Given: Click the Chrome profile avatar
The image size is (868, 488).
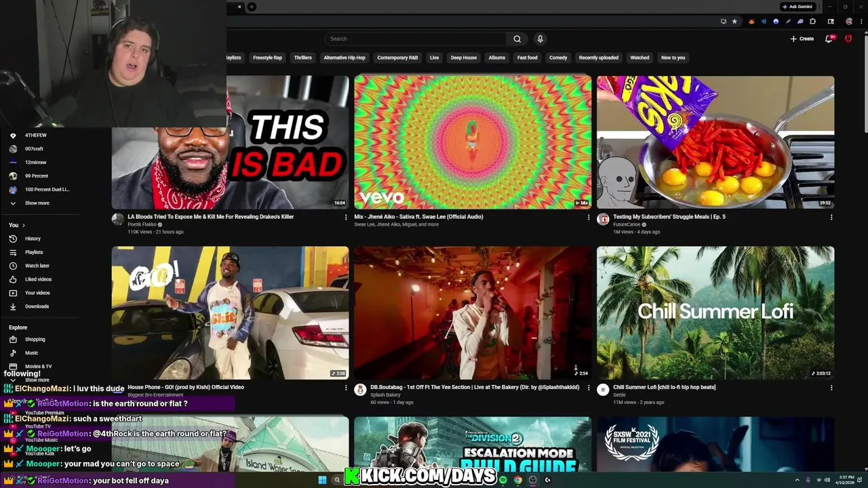Looking at the screenshot, I should (x=849, y=22).
